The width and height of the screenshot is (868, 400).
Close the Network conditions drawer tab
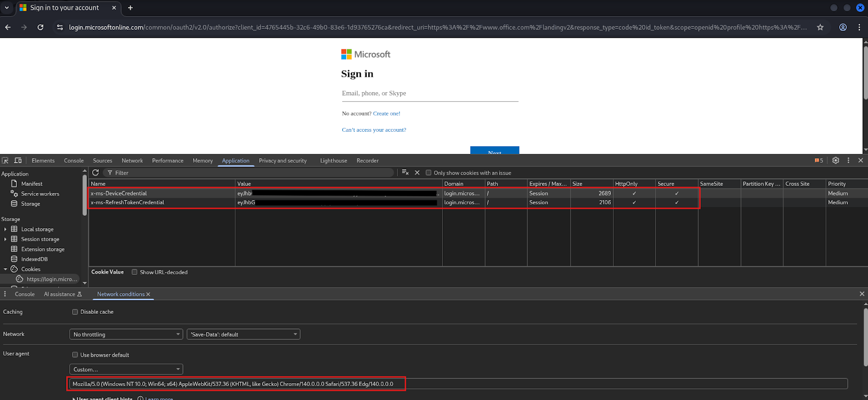(x=148, y=294)
